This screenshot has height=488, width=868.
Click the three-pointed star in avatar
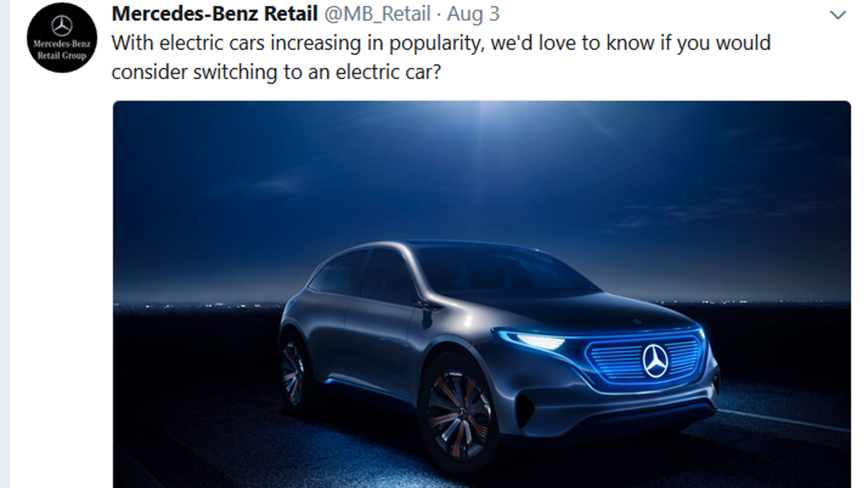(x=62, y=26)
